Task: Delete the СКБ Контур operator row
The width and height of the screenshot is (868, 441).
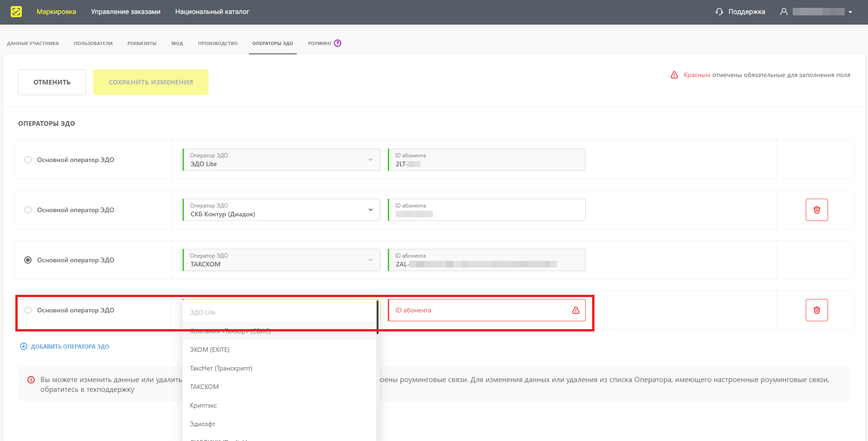Action: point(817,210)
